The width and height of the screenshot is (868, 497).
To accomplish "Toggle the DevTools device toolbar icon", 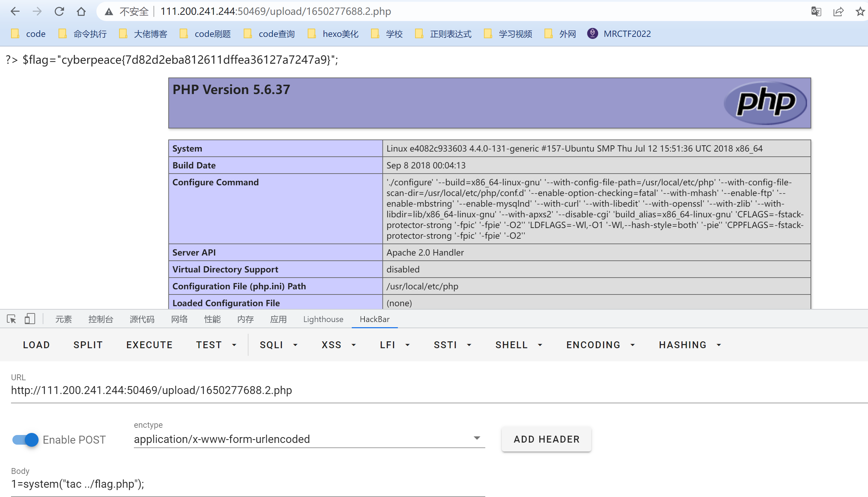I will click(x=30, y=319).
